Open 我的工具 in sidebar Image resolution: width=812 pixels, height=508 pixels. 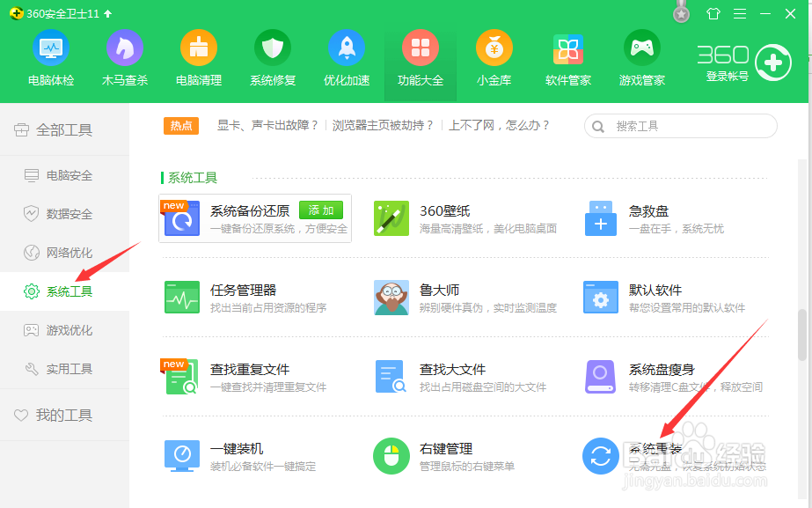[x=64, y=416]
